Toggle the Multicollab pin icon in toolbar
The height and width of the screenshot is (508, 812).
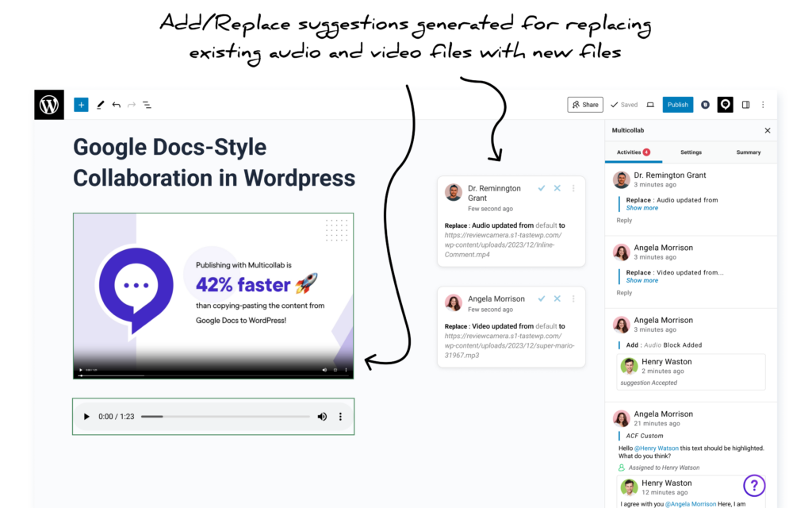point(725,105)
